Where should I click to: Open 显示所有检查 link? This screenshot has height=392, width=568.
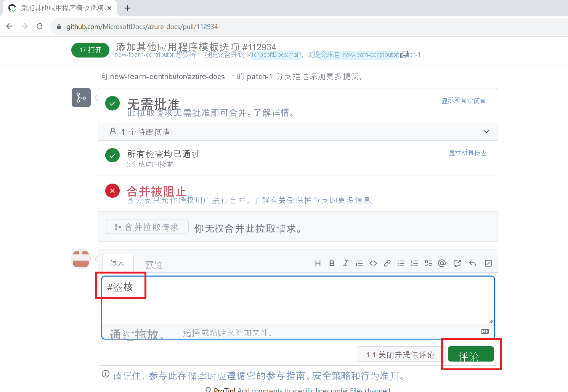coord(468,153)
